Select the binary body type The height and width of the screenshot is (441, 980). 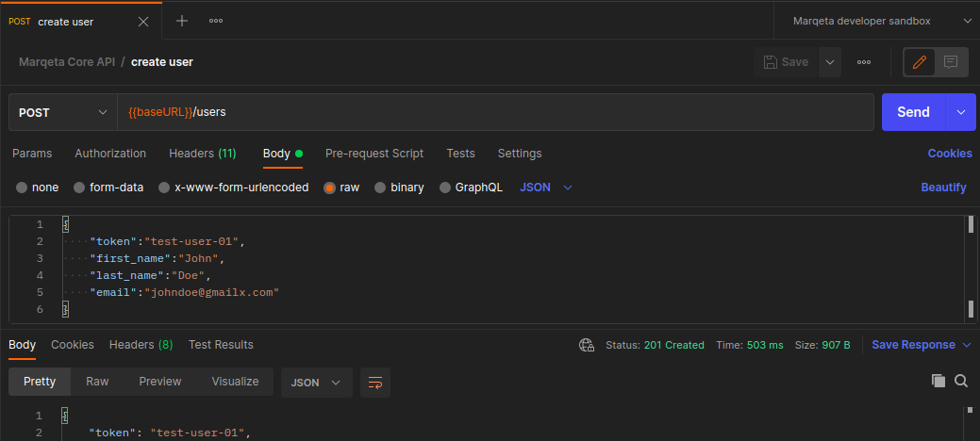coord(399,188)
